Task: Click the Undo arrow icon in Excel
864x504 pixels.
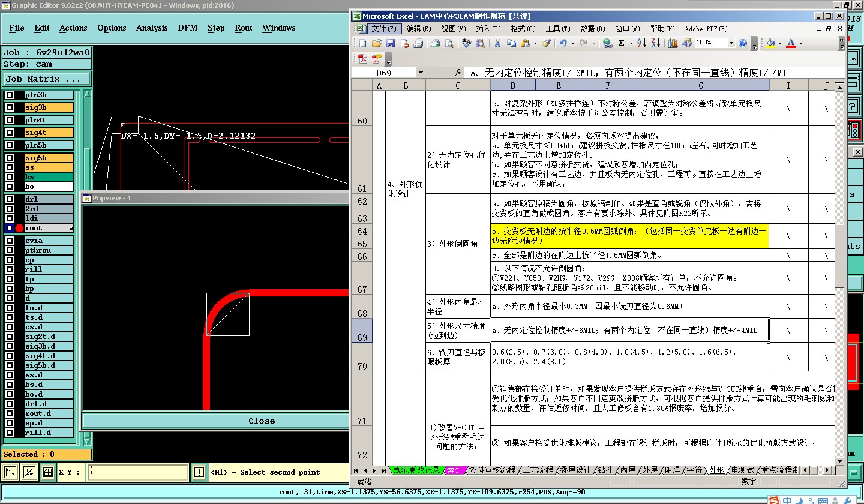Action: 563,43
